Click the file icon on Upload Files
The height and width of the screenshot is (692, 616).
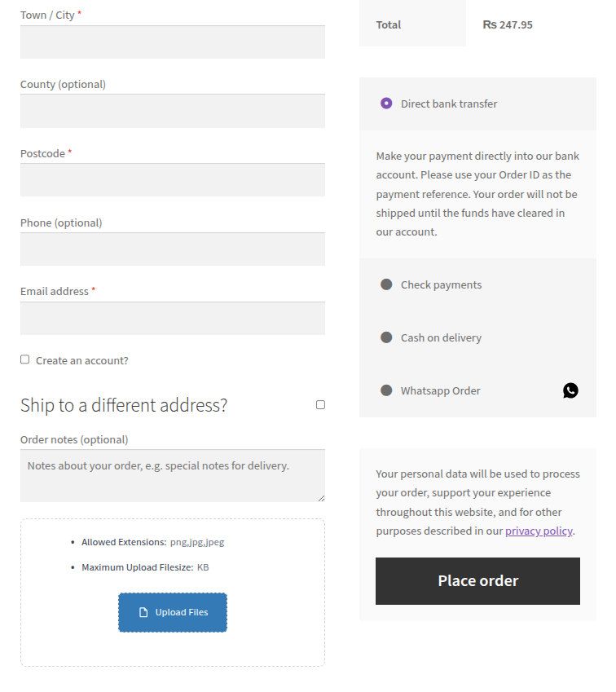tap(143, 612)
